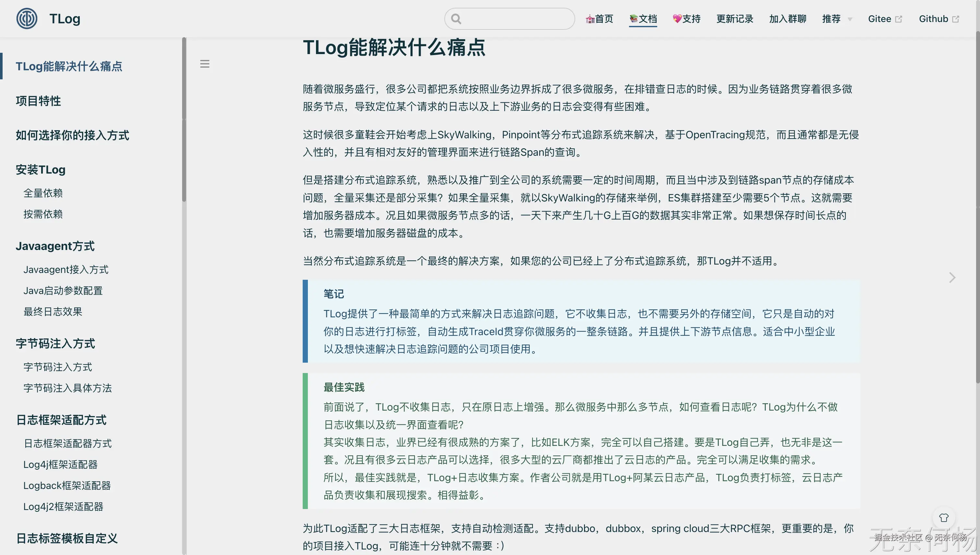The image size is (980, 555).
Task: Click 加入群聊 navigation link
Action: pyautogui.click(x=787, y=19)
